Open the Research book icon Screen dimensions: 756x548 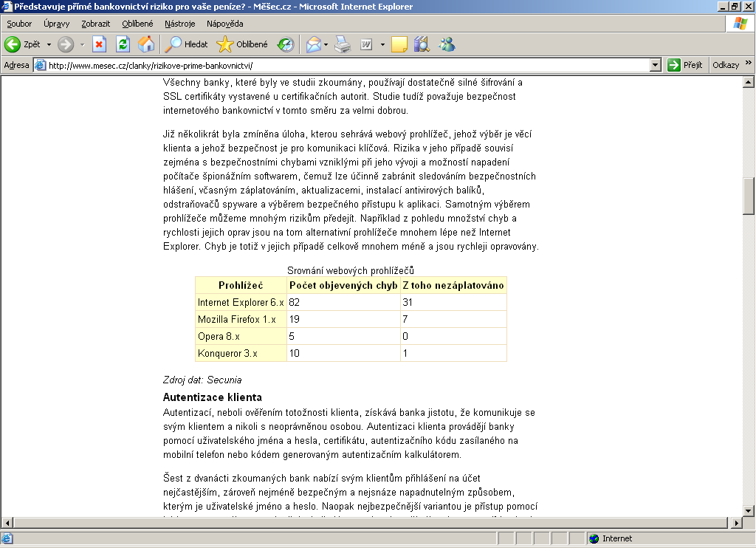pyautogui.click(x=422, y=44)
